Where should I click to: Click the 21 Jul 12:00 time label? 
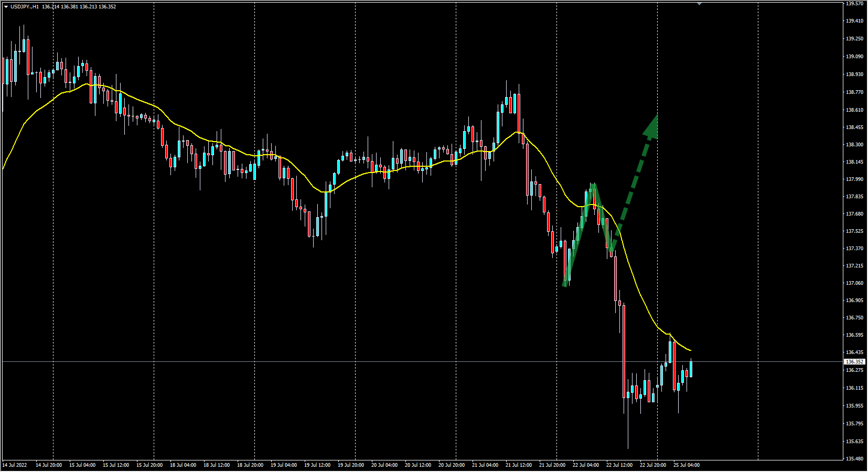tap(519, 465)
